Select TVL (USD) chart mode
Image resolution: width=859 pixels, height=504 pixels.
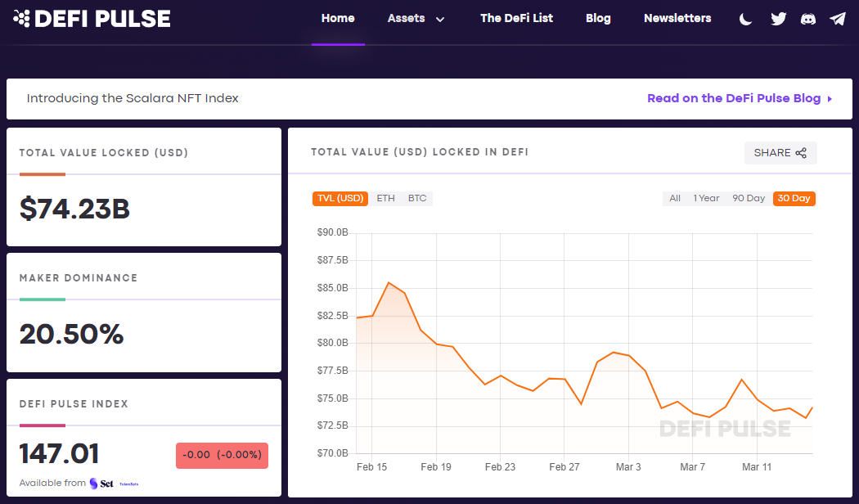point(340,198)
